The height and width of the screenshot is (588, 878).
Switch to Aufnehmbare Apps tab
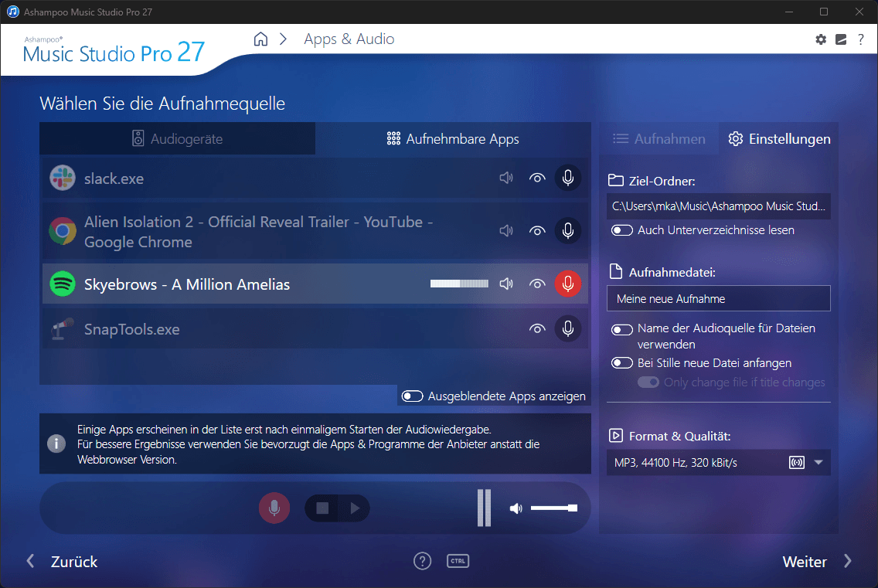click(x=453, y=138)
